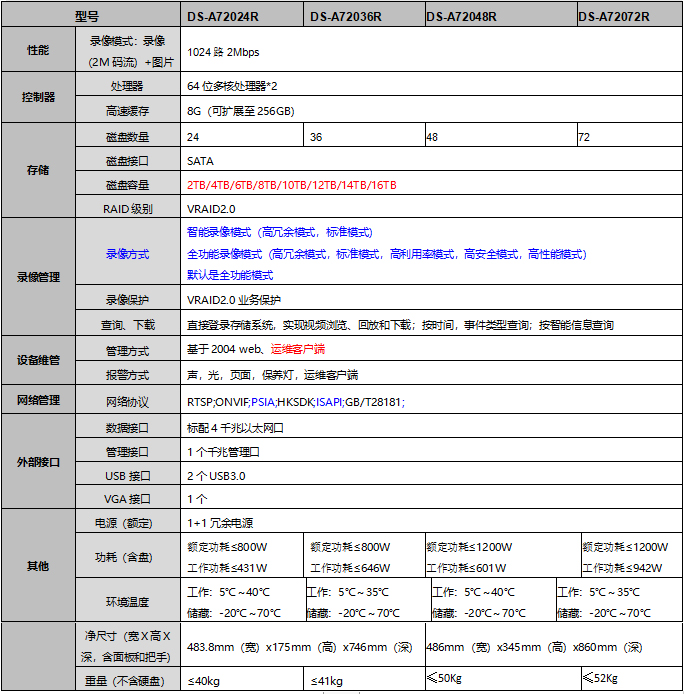Click the 数据接口 row label
Screen dimensions: 684x694
pyautogui.click(x=128, y=428)
